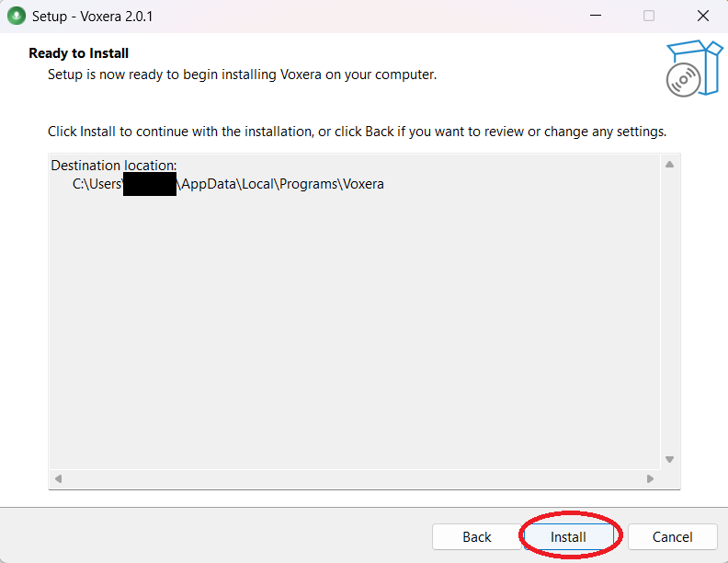Image resolution: width=728 pixels, height=563 pixels.
Task: Click the 'Setup - Voxera 2.0.1' title text
Action: [x=92, y=17]
